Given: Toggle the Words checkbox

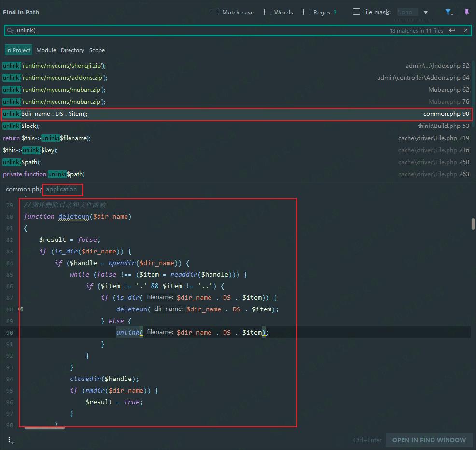Looking at the screenshot, I should 267,12.
